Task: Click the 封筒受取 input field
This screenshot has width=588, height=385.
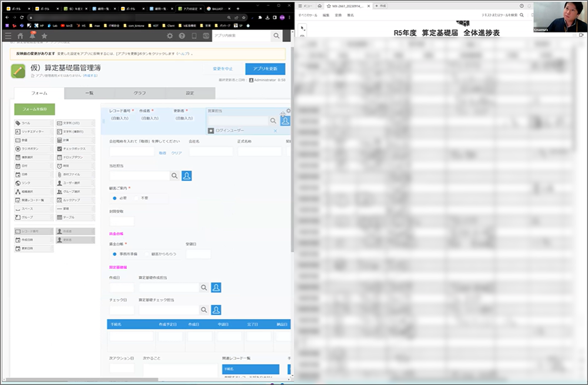Action: coord(122,221)
